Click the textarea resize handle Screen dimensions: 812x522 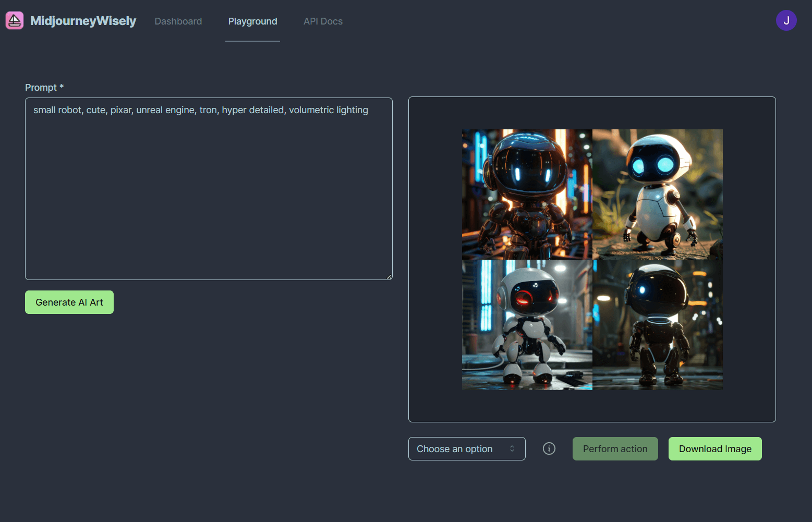click(x=390, y=276)
